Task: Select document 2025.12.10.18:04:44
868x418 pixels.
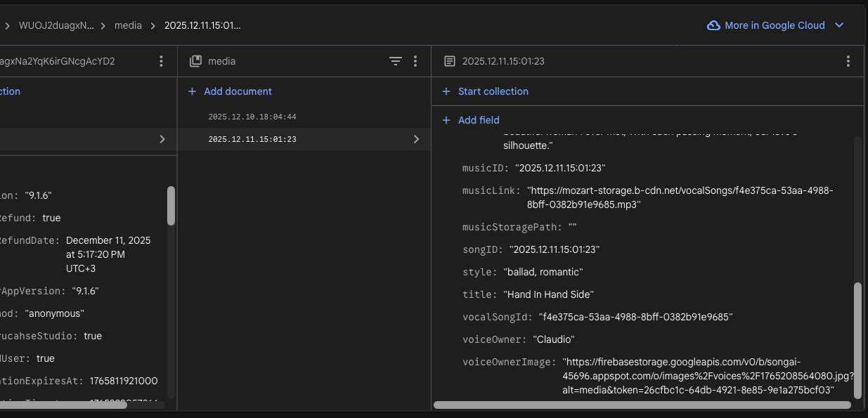Action: [252, 117]
